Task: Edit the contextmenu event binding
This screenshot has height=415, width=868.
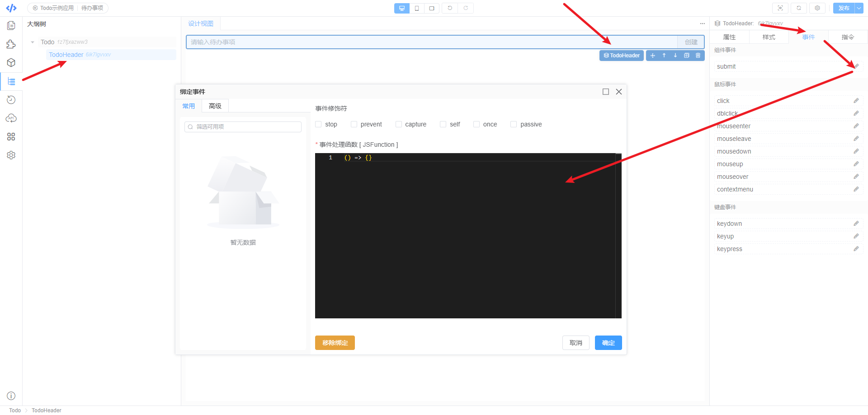Action: click(856, 189)
